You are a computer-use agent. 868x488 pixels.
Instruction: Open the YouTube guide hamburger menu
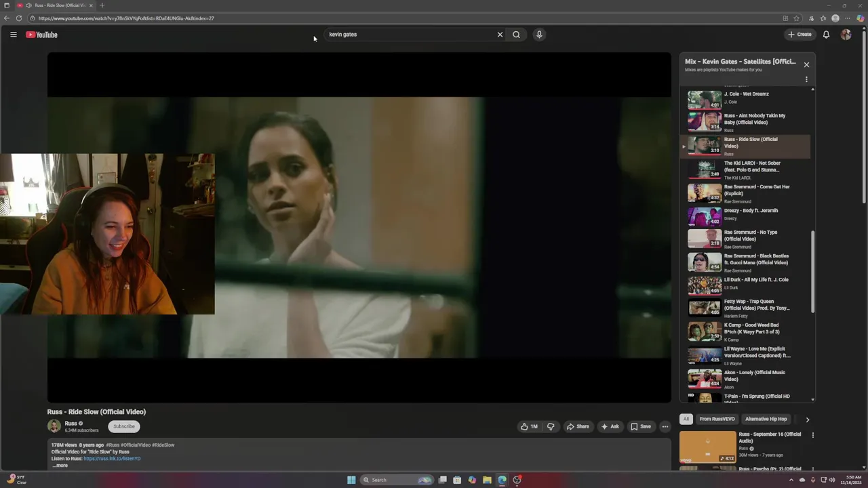(x=13, y=35)
